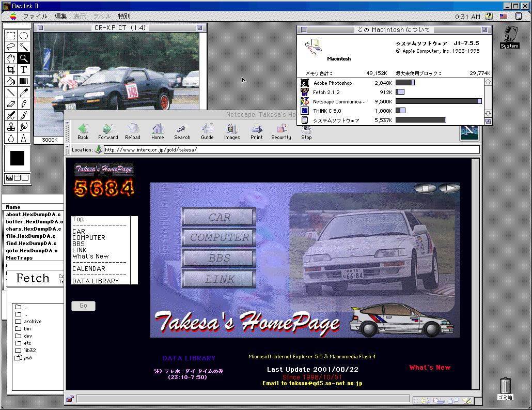Select the Paint Bucket tool
532x410 pixels.
11,81
